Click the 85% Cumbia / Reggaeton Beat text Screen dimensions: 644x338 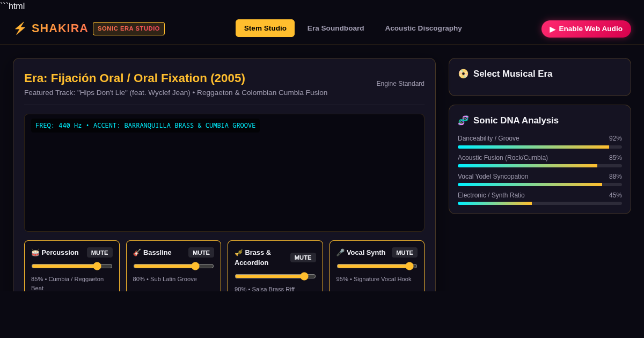pyautogui.click(x=68, y=283)
